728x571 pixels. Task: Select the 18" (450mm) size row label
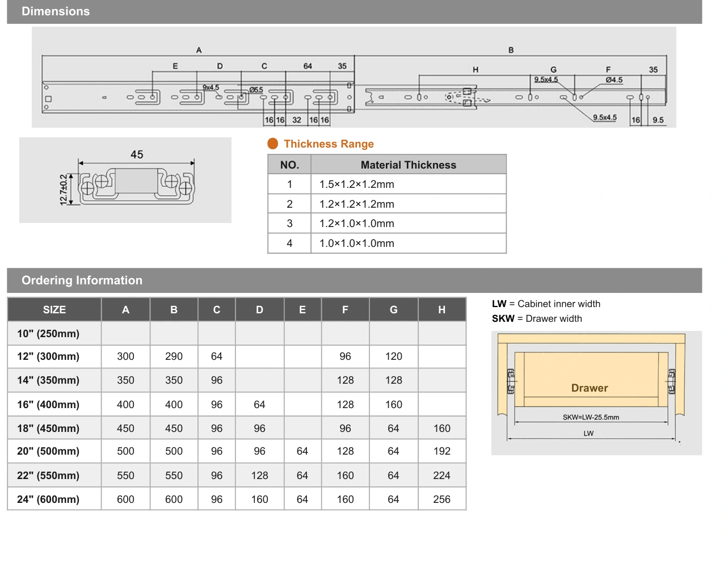(48, 429)
